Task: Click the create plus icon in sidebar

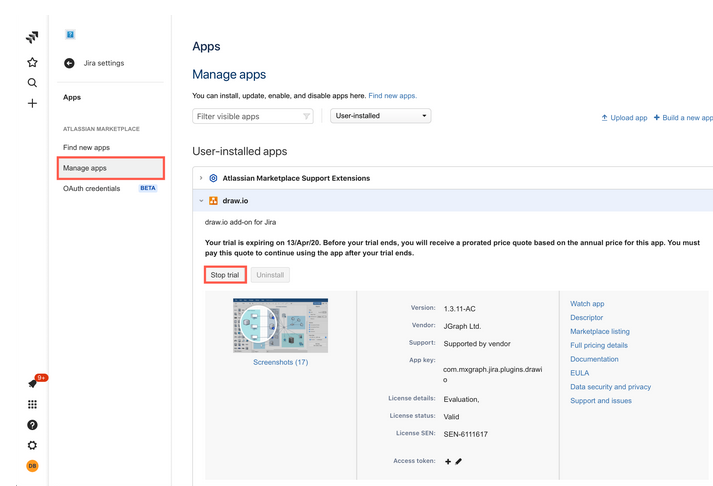Action: point(32,103)
